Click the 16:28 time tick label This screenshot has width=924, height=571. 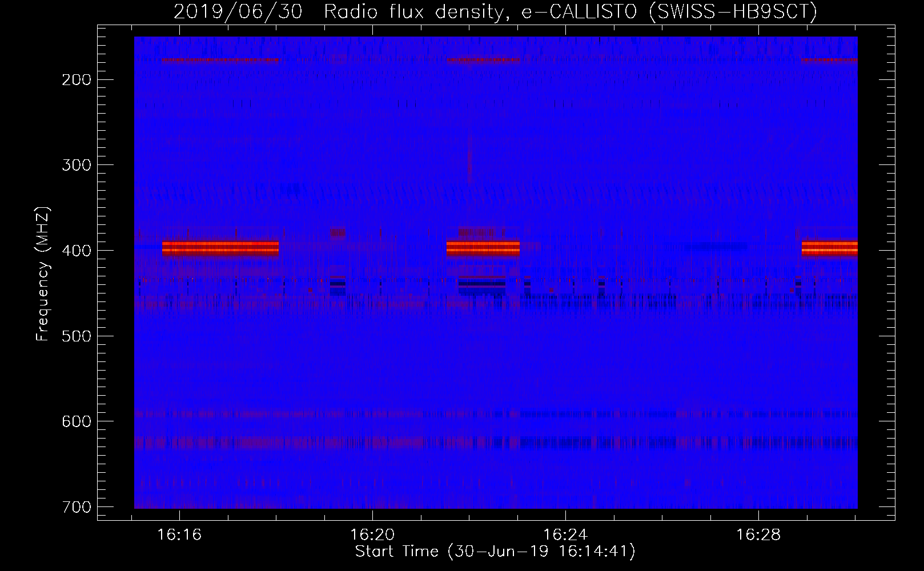[758, 535]
